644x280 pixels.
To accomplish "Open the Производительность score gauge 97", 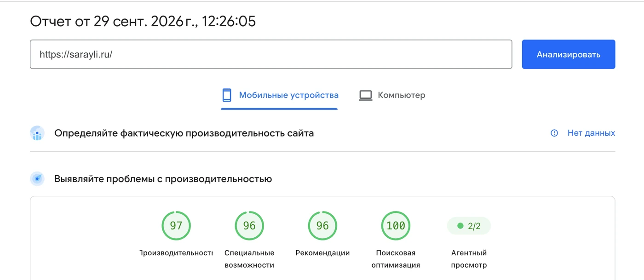I will click(176, 226).
